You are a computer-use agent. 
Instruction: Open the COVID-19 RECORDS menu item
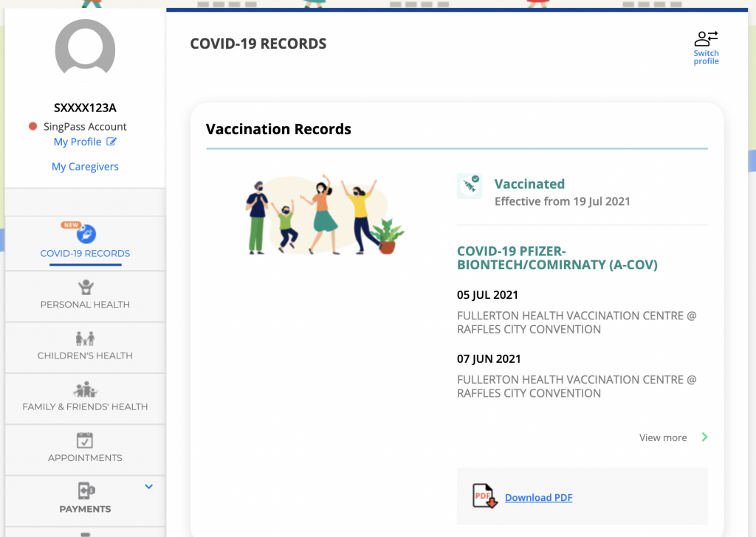point(85,253)
